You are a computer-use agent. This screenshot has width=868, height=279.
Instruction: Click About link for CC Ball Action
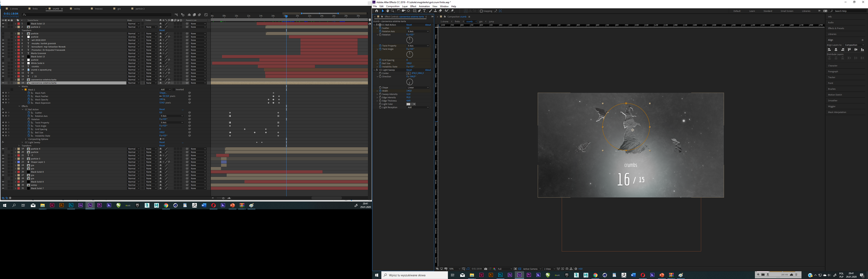tap(428, 25)
